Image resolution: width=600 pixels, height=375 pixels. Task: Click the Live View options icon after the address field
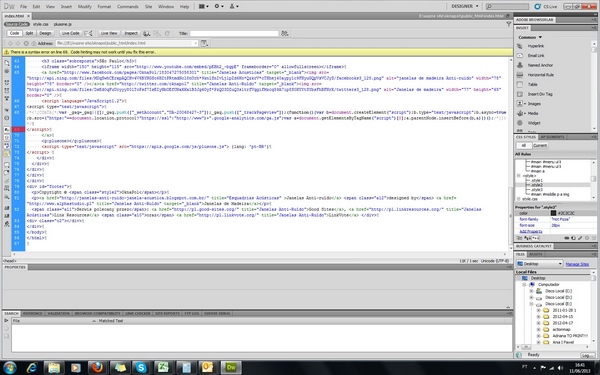coord(204,43)
